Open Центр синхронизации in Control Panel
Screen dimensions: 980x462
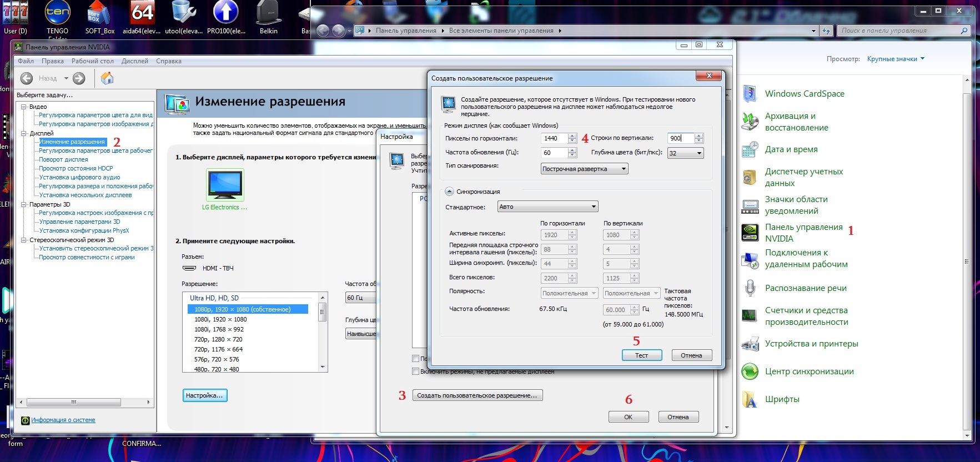(x=809, y=371)
